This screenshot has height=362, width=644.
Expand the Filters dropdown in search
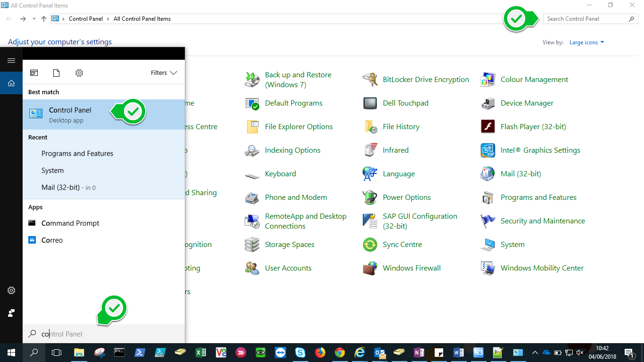[x=164, y=73]
